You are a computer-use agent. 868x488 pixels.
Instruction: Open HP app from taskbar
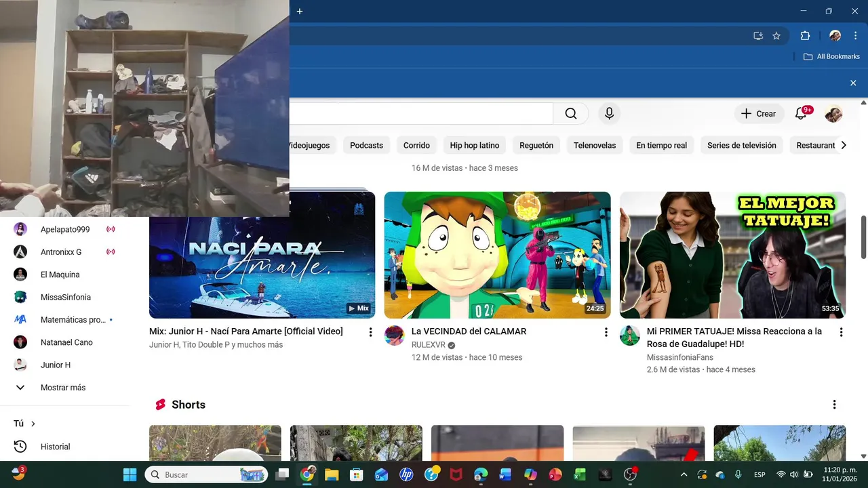tap(406, 474)
